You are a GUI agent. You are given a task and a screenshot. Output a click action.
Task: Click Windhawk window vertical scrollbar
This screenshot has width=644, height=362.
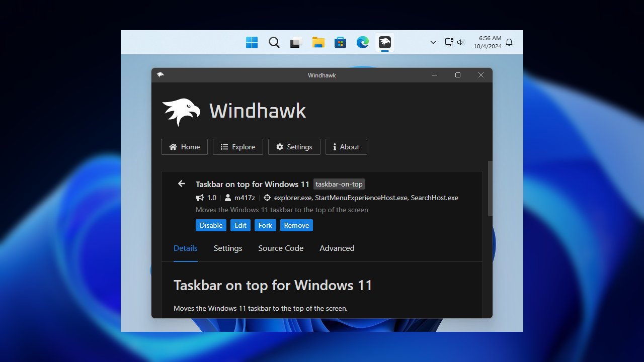[490, 189]
